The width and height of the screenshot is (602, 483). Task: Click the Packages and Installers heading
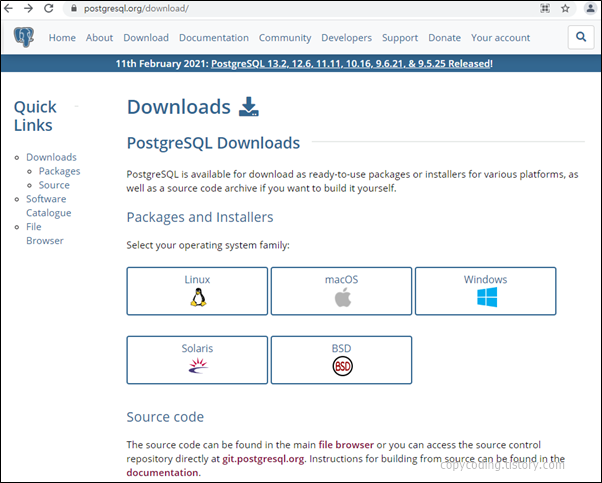(x=200, y=217)
